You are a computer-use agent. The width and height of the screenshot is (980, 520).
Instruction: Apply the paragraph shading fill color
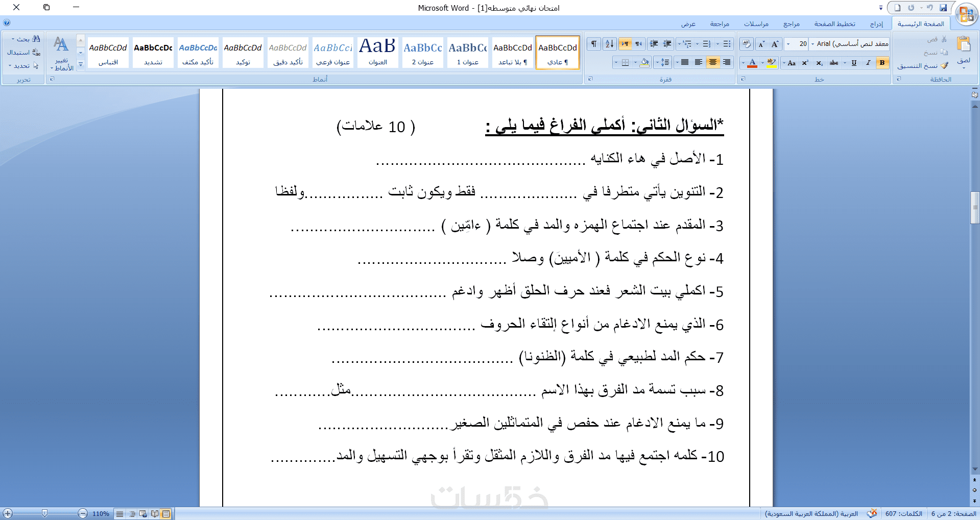coord(645,63)
